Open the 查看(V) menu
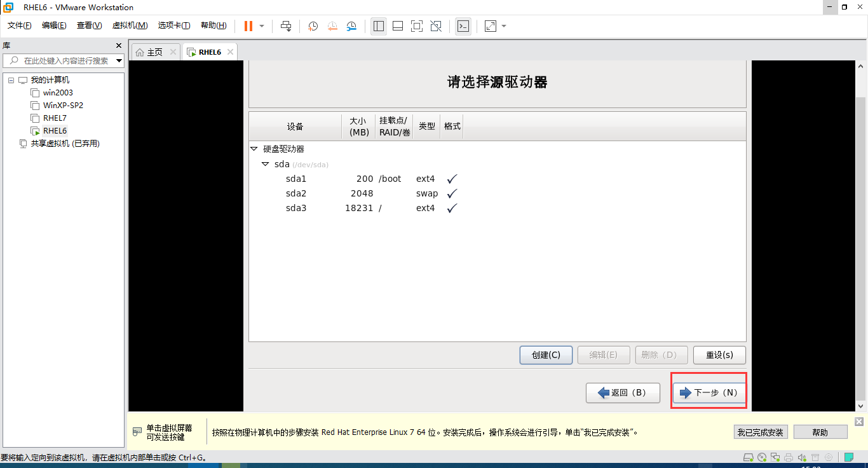Screen dimensions: 868x468 [x=90, y=25]
